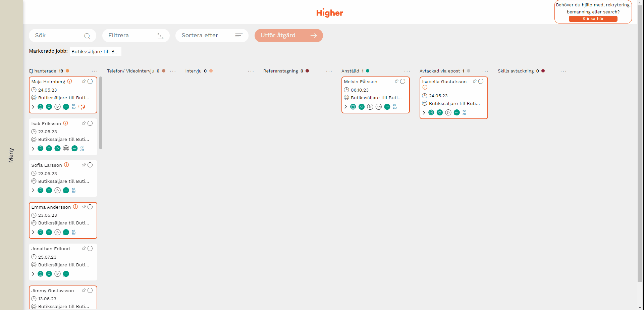Open the three-dot menu for Ej hanterade column
The width and height of the screenshot is (644, 310).
click(95, 71)
